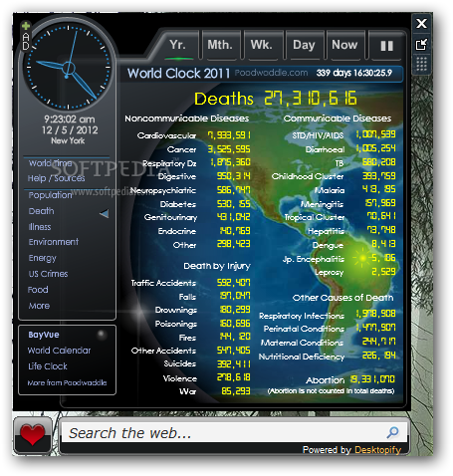Open the World Time menu item
The width and height of the screenshot is (453, 476).
[51, 163]
